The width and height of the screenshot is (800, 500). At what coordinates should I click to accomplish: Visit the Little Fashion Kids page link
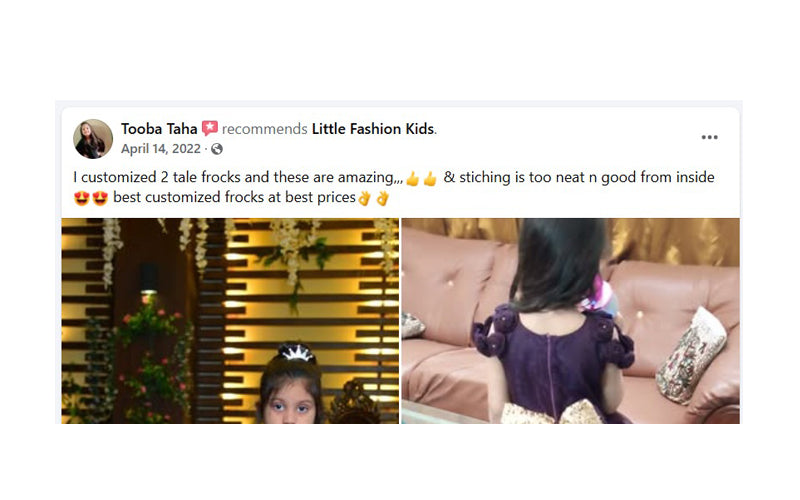click(x=373, y=129)
